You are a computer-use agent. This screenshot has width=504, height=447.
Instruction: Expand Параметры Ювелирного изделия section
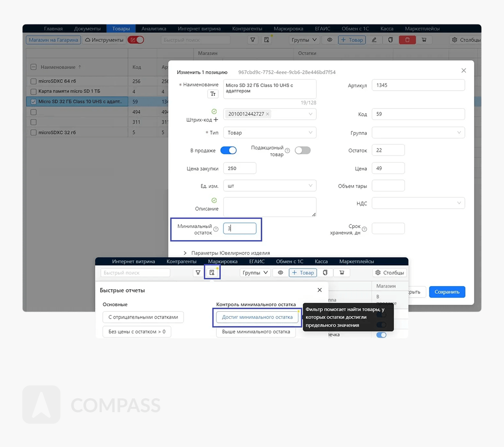(185, 253)
